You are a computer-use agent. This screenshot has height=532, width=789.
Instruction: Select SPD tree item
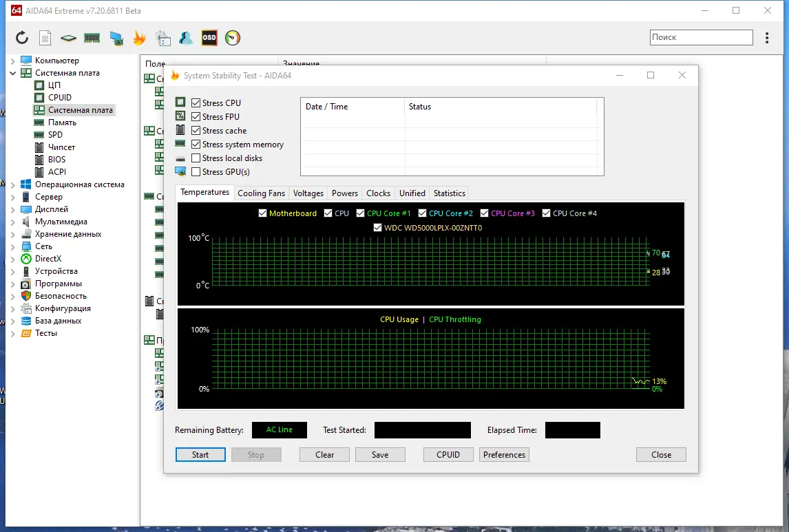click(55, 135)
